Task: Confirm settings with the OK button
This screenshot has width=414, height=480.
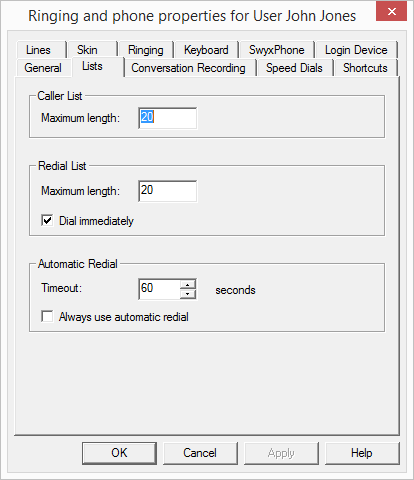Action: (x=119, y=453)
